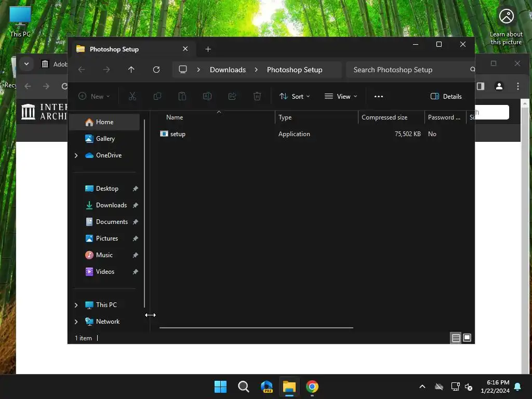Go up one folder level arrow

(x=131, y=70)
